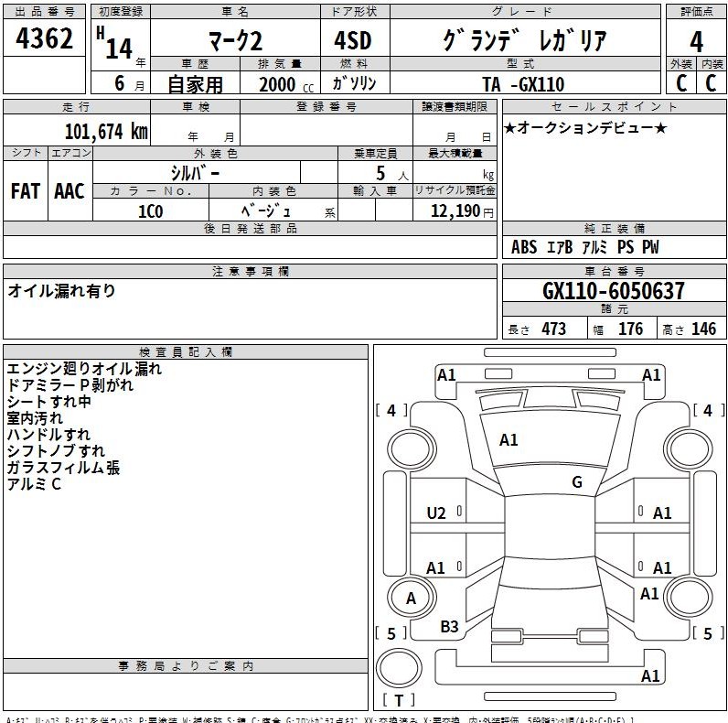Select the mileage 101,674 km
This screenshot has width=728, height=723.
106,132
